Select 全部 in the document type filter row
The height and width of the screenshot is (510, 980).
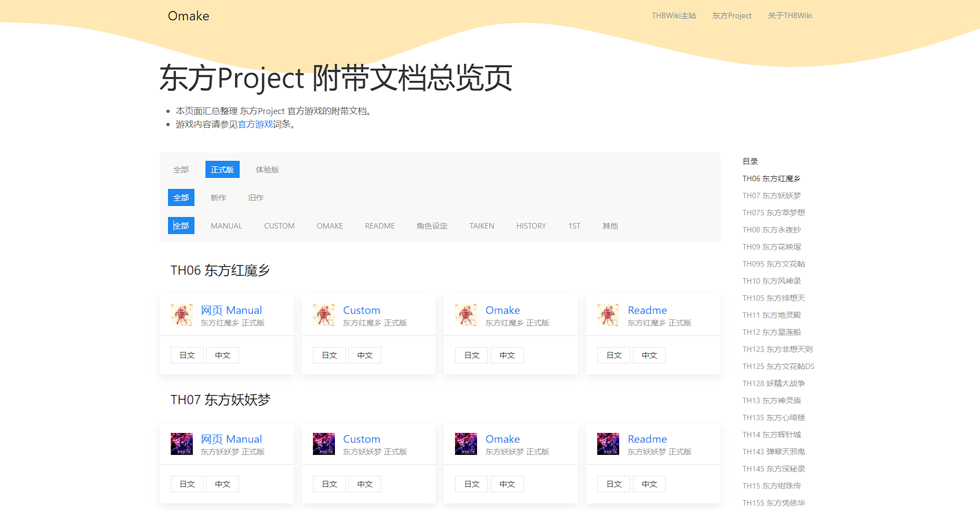click(x=181, y=226)
